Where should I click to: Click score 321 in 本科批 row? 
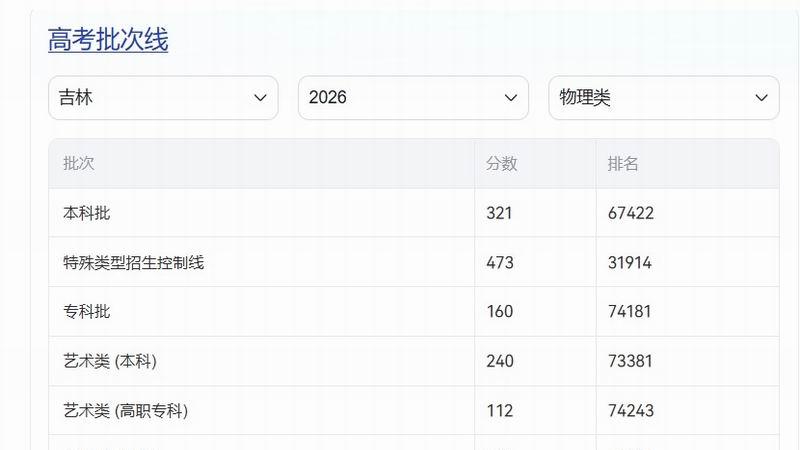[x=499, y=213]
